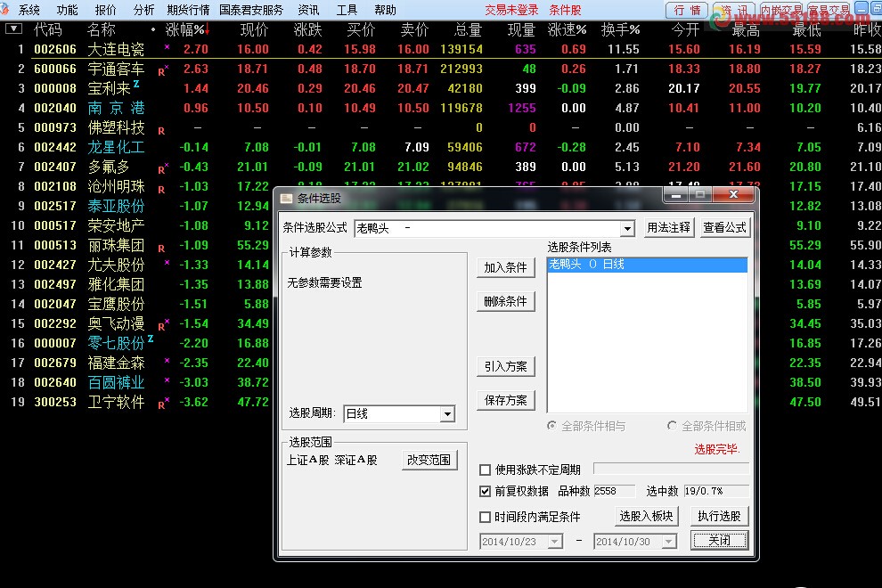Click the 执行选股 button
Screen dimensions: 882x588
[x=719, y=515]
